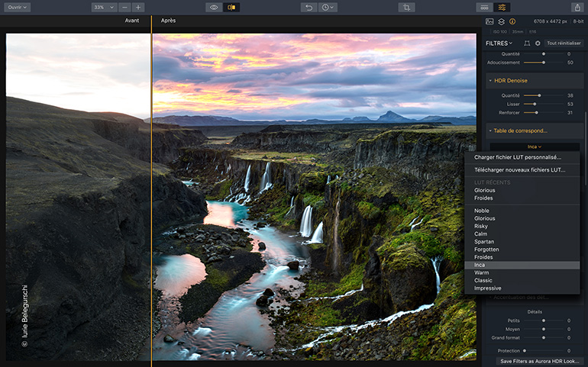Open the history clock menu

pyautogui.click(x=328, y=7)
